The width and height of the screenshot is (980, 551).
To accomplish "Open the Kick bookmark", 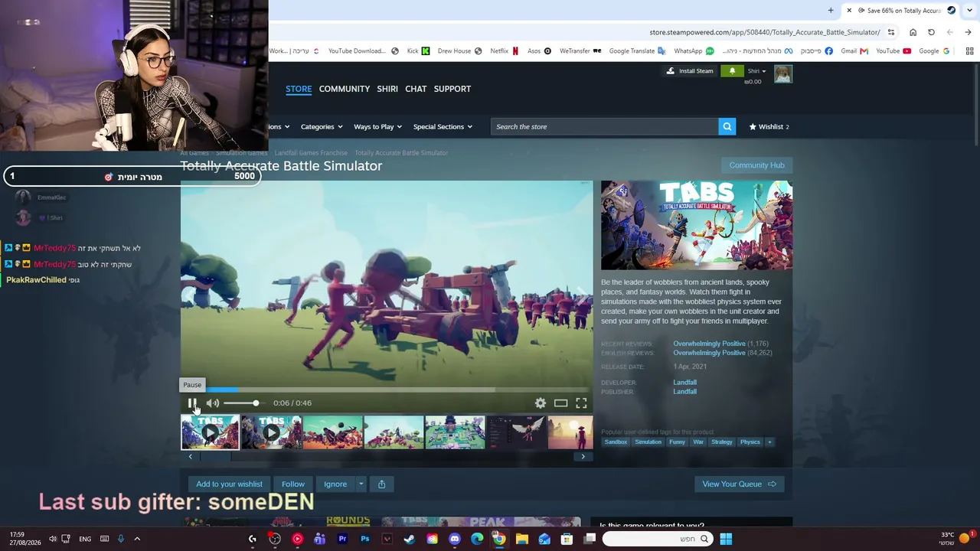I will (x=418, y=51).
